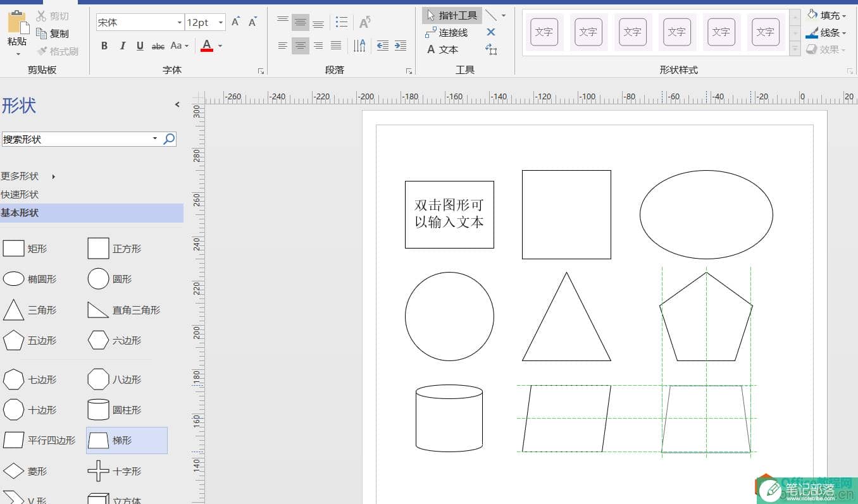Open 更多形状 more shapes menu
This screenshot has height=504, width=858.
[x=28, y=176]
